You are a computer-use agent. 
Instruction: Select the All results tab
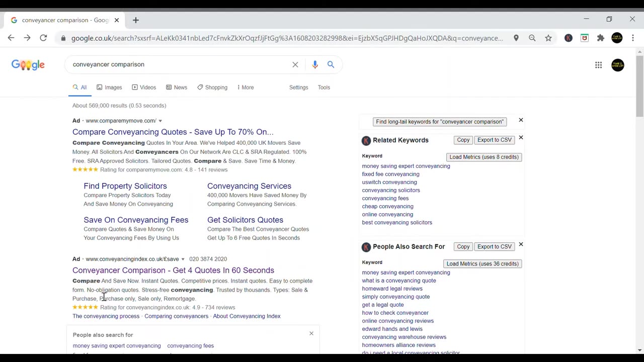(79, 87)
